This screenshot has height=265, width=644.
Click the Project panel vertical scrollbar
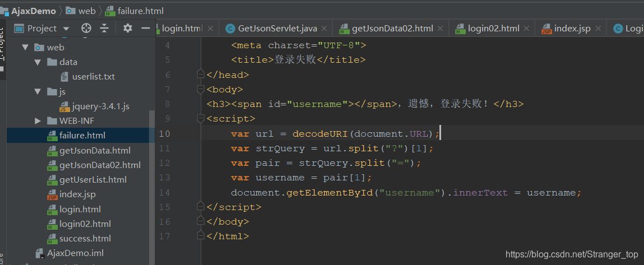(x=152, y=187)
